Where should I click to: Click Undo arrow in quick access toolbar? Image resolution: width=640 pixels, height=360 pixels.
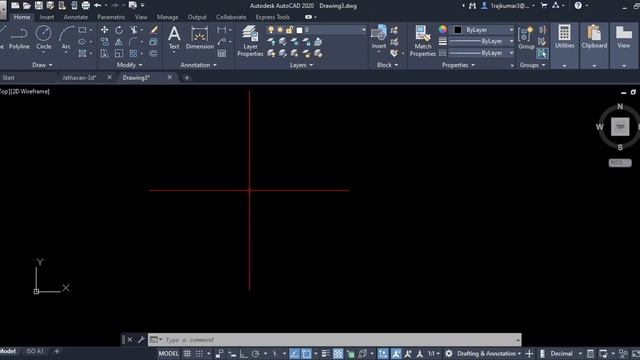pyautogui.click(x=98, y=5)
